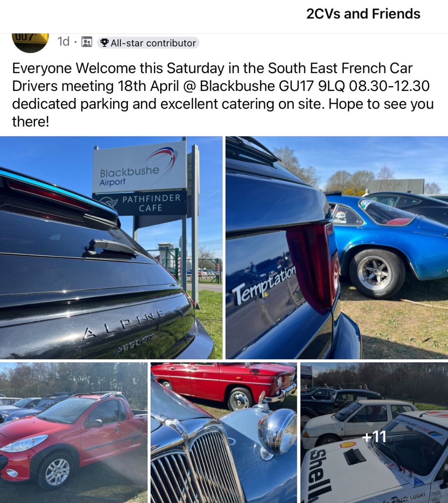View the red Peugeot pickup photo
448x503 pixels.
[x=73, y=433]
